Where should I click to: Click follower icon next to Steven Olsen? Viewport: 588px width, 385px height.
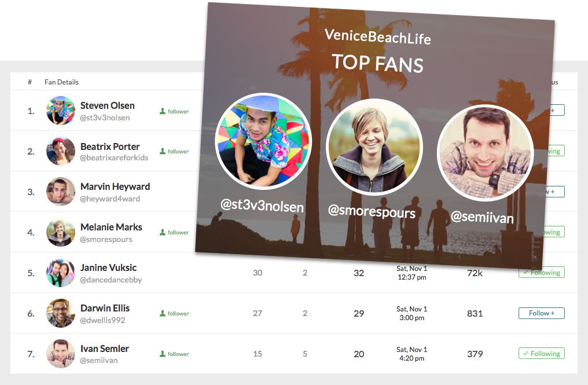(163, 111)
